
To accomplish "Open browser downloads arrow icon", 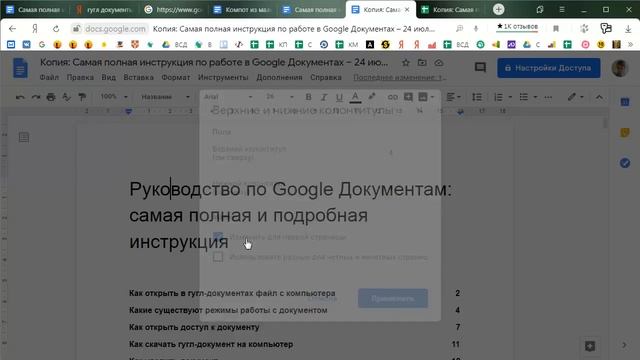I will click(628, 29).
